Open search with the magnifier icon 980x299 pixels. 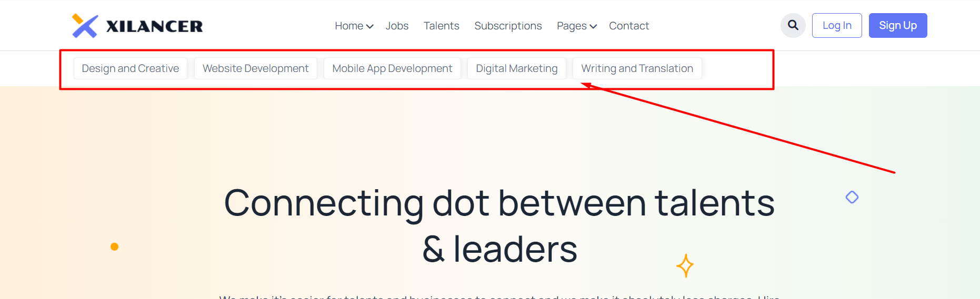pyautogui.click(x=793, y=25)
